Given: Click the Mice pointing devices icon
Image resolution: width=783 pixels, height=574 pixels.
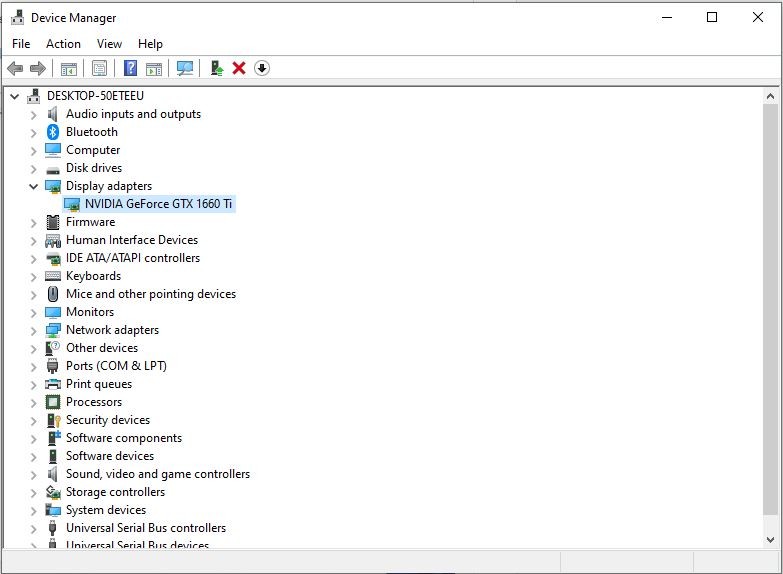Looking at the screenshot, I should tap(53, 294).
